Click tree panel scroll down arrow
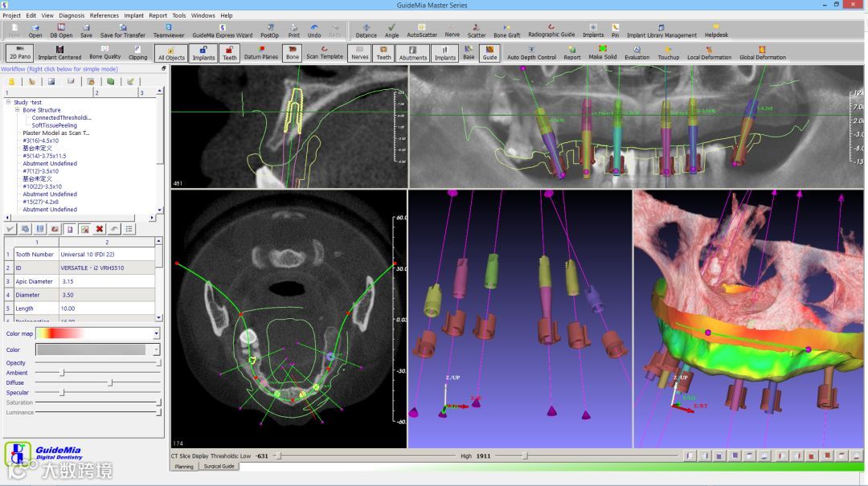This screenshot has height=486, width=868. click(x=159, y=210)
